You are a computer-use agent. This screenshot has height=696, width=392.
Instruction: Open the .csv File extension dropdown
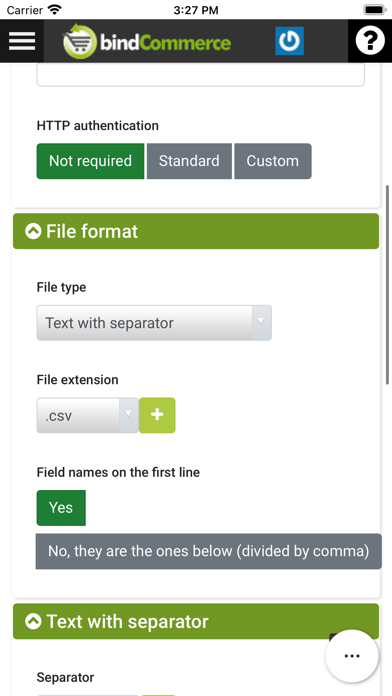(x=87, y=415)
